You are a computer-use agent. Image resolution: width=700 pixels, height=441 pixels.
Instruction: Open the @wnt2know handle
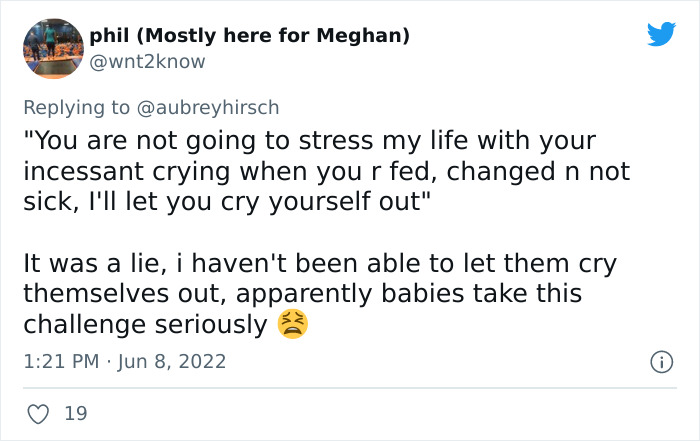pyautogui.click(x=147, y=62)
